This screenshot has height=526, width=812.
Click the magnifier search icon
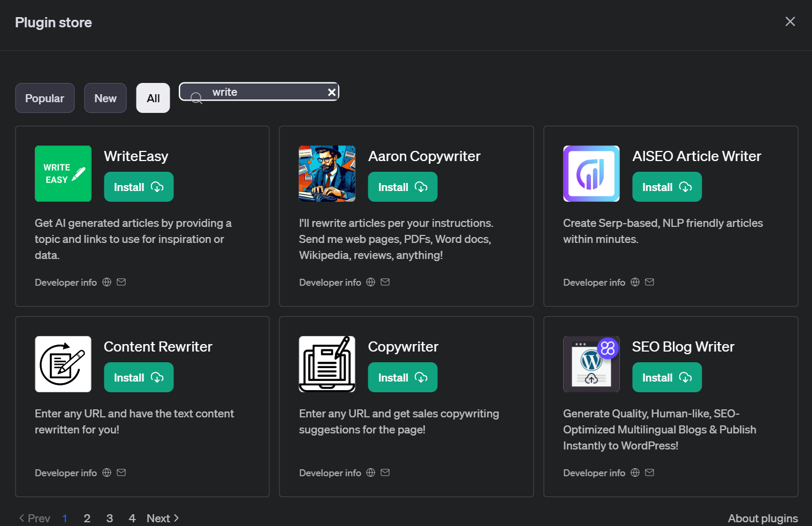196,97
